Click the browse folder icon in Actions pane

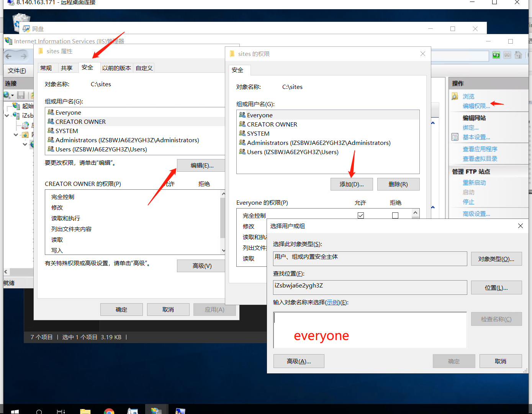[455, 96]
